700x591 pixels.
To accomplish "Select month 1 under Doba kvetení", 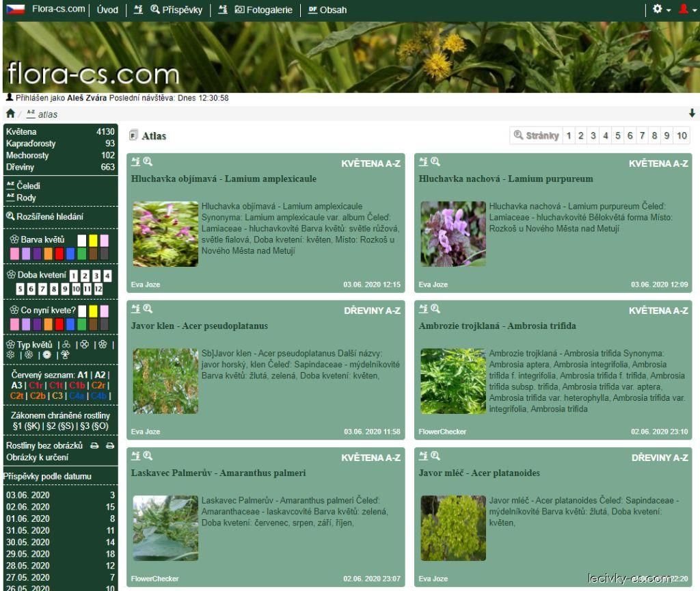I will [74, 276].
